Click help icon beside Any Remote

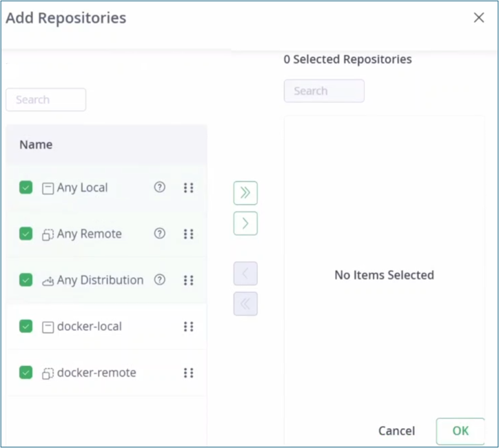click(160, 233)
